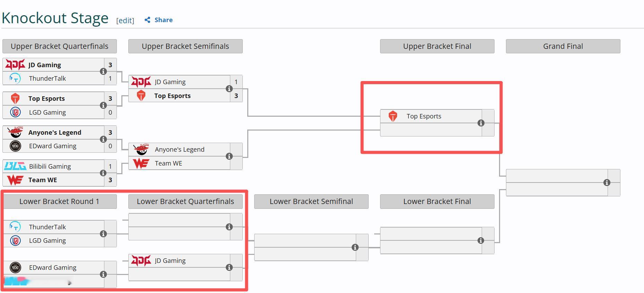Open info icon of JD Gaming Lower Bracket Quarterfinals match
The width and height of the screenshot is (644, 293).
coord(229,267)
